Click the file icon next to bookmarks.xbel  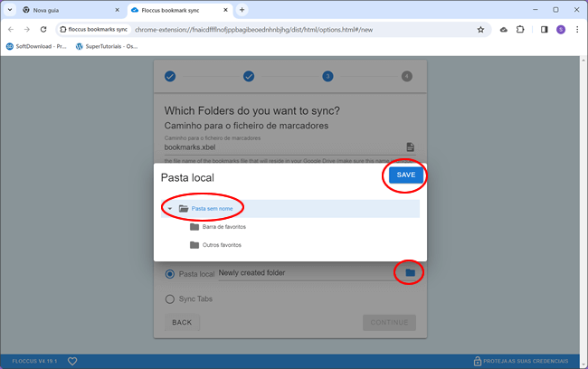coord(410,147)
